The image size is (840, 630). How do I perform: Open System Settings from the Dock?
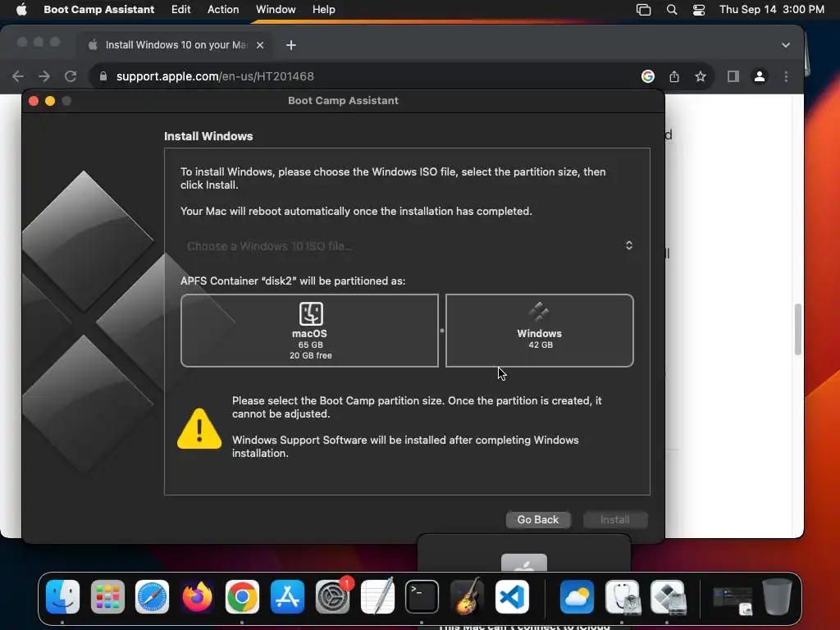(332, 597)
